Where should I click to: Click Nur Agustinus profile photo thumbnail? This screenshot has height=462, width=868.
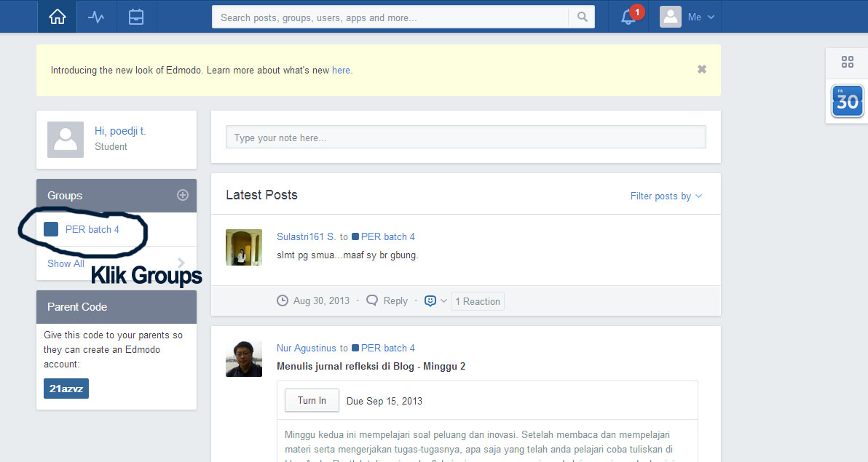coord(243,359)
